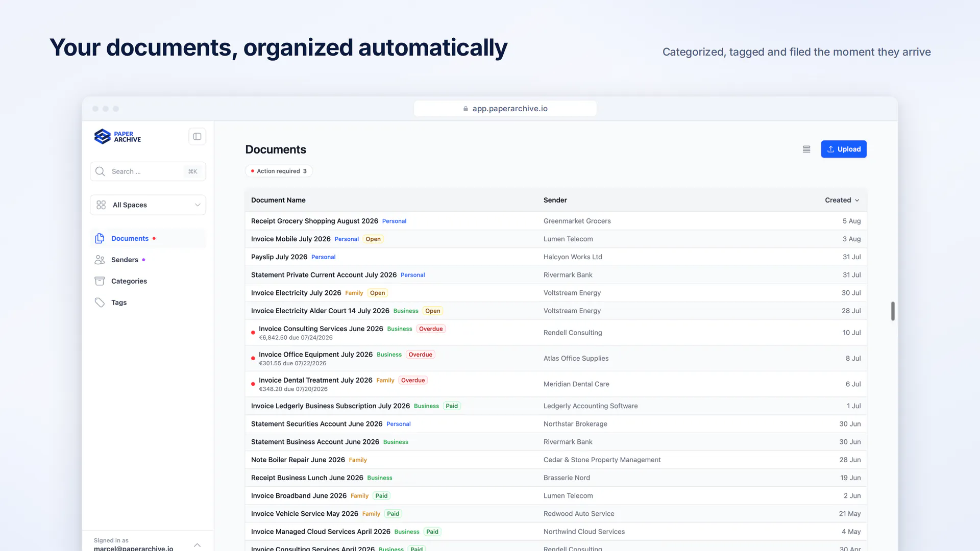The image size is (980, 551).
Task: Switch to the list density view icon
Action: tap(806, 149)
